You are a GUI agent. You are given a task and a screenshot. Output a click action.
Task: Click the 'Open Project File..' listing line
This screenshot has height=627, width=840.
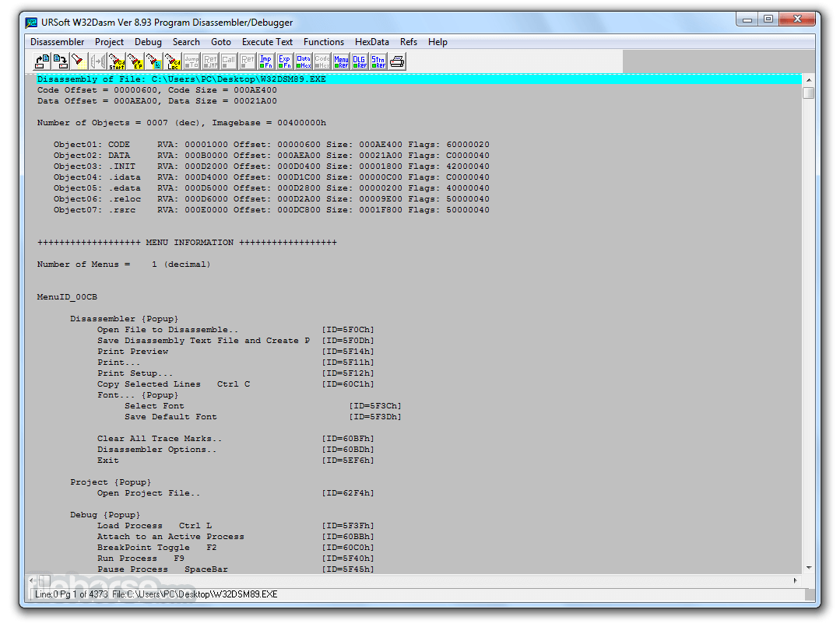pyautogui.click(x=236, y=493)
